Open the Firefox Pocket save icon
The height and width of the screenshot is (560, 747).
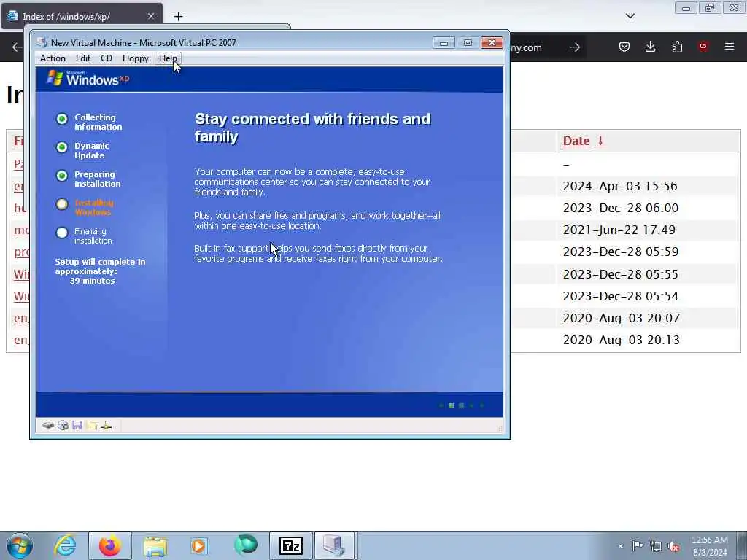tap(624, 47)
